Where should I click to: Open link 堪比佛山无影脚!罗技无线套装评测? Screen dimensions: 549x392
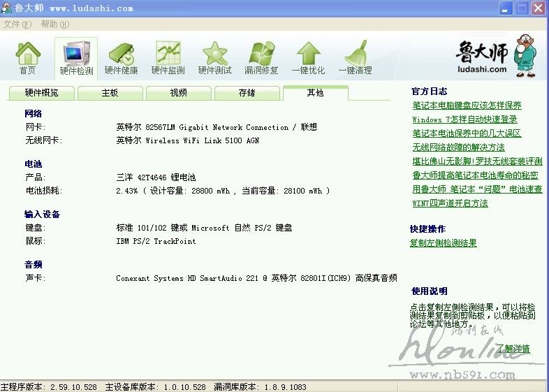(477, 161)
